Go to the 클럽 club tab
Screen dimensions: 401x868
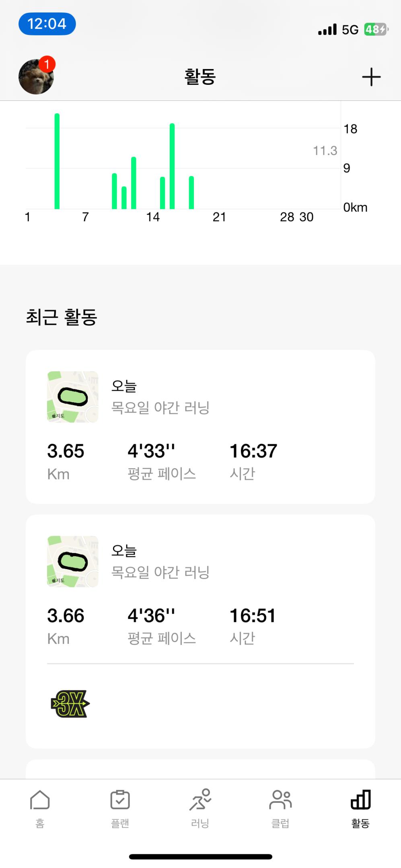click(280, 808)
